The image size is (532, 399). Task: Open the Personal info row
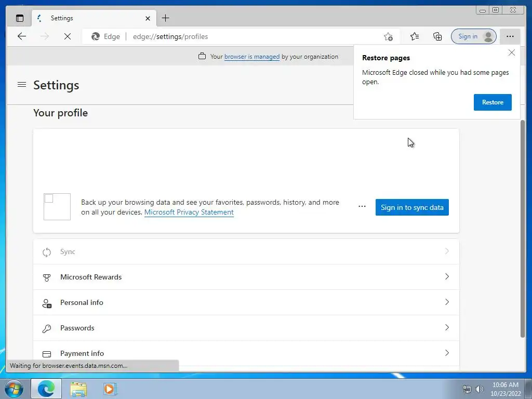(246, 302)
